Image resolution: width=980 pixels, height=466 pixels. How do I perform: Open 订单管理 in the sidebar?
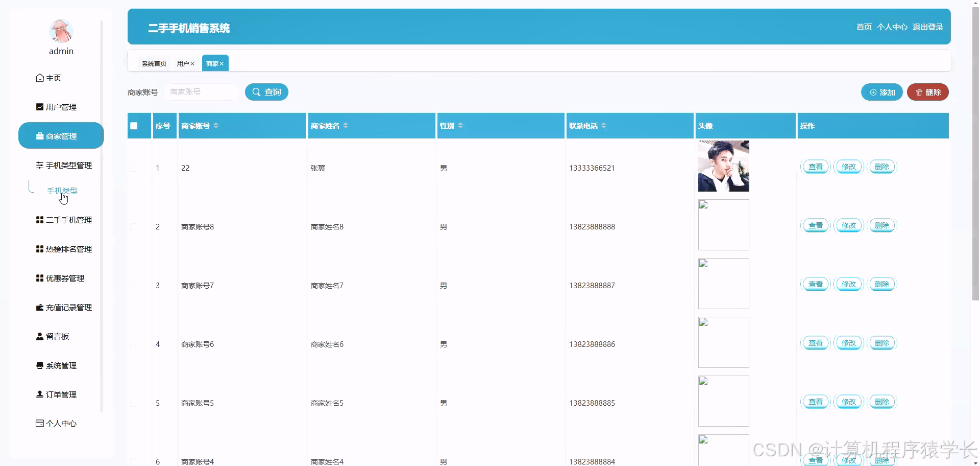coord(56,395)
